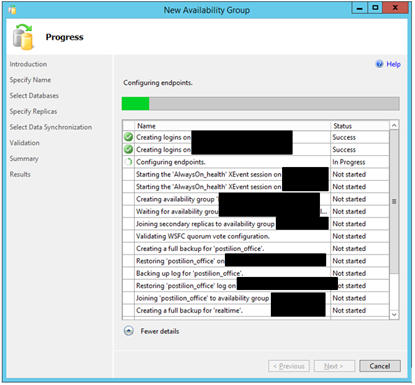Click the green progress bar

[261, 104]
